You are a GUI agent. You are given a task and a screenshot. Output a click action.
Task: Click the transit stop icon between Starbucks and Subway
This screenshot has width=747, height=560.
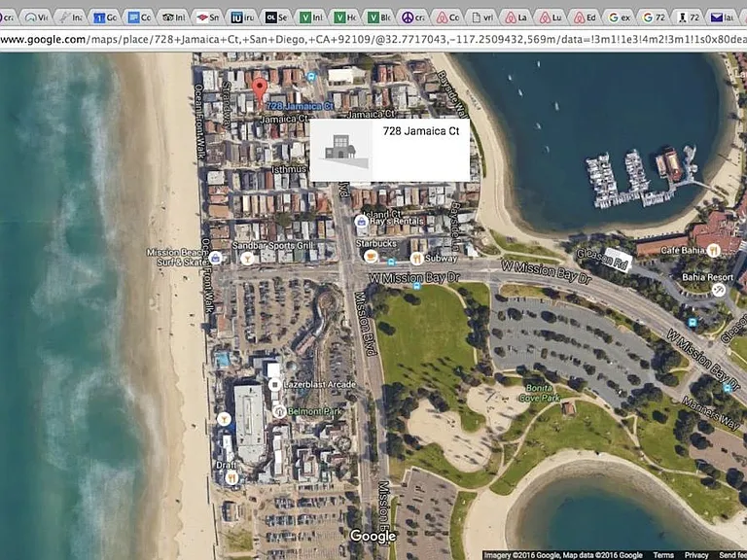(x=391, y=262)
